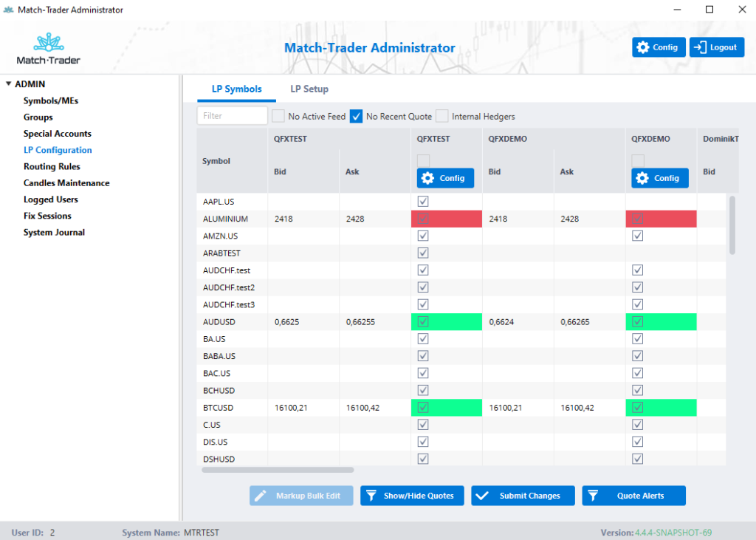The height and width of the screenshot is (540, 756).
Task: Toggle the DSHUSD checkbox under QFXTEST
Action: (x=423, y=459)
